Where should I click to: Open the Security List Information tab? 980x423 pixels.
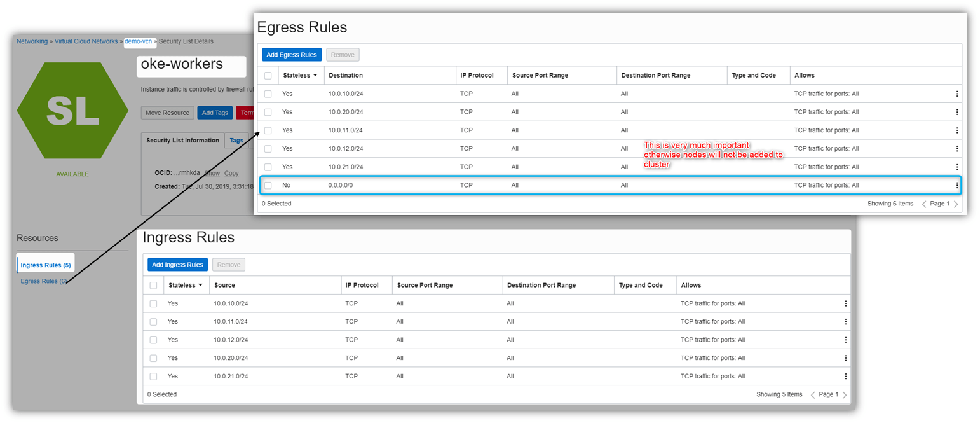point(183,140)
